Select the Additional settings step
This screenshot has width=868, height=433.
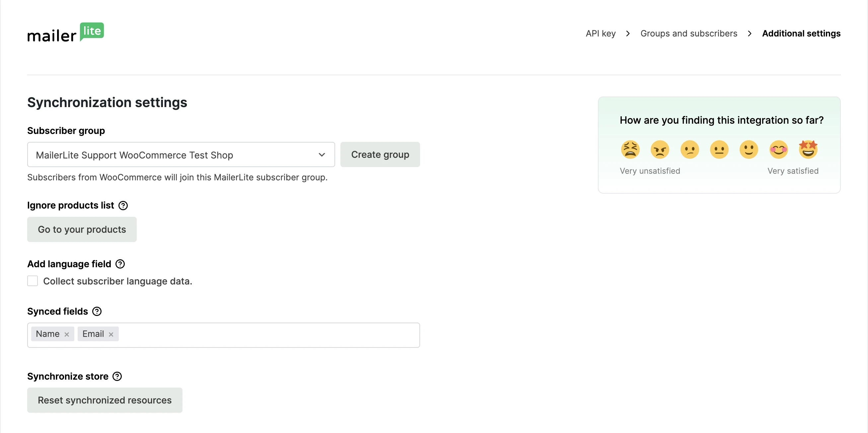tap(801, 33)
